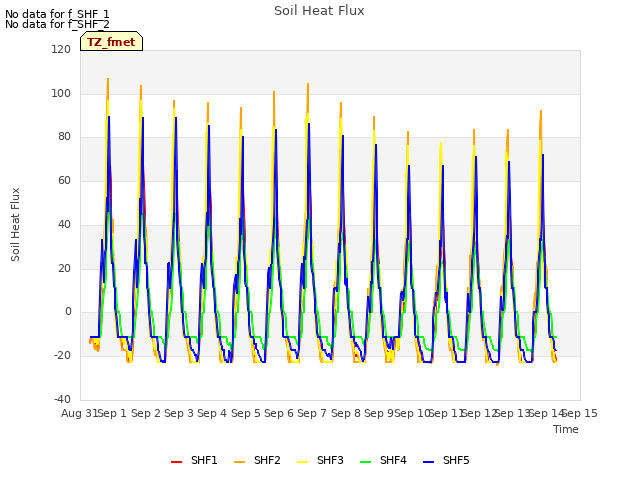Click the 40 y-axis tick label
Screen dimensions: 640x480
click(x=64, y=224)
